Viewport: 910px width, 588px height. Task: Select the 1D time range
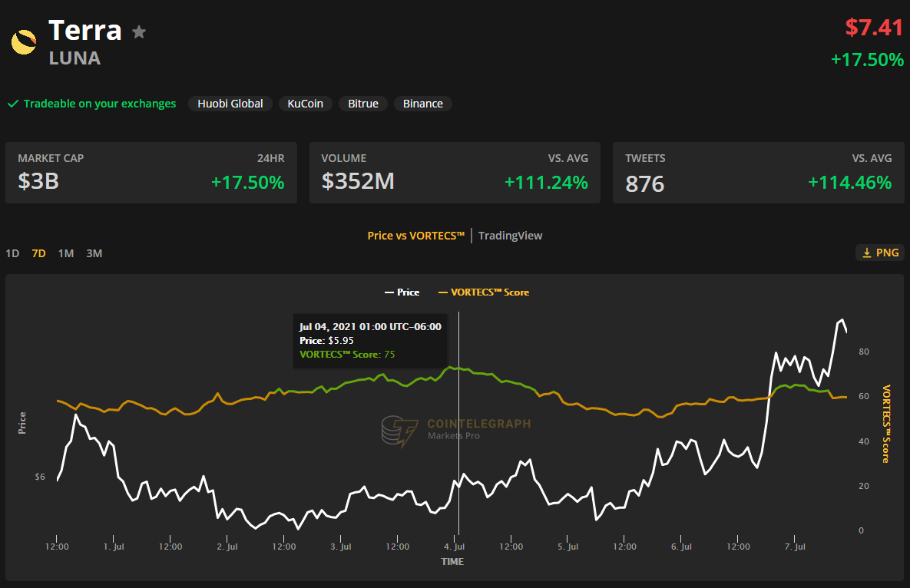pos(12,253)
